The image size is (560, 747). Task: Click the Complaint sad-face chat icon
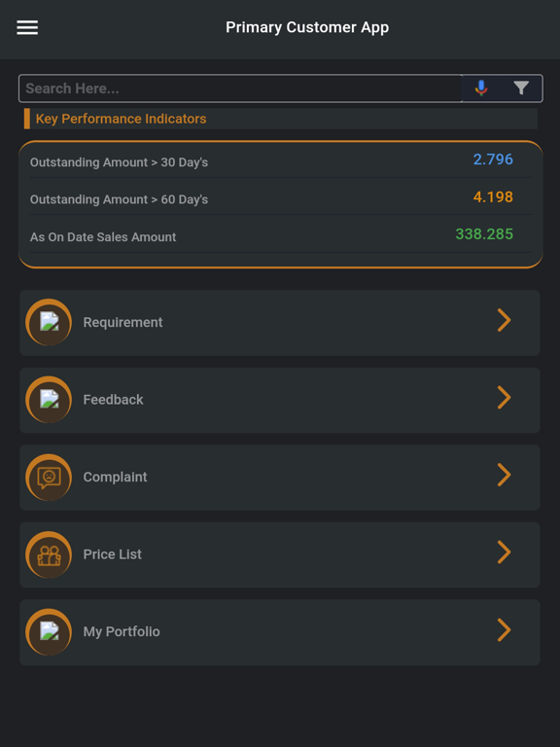pos(49,477)
